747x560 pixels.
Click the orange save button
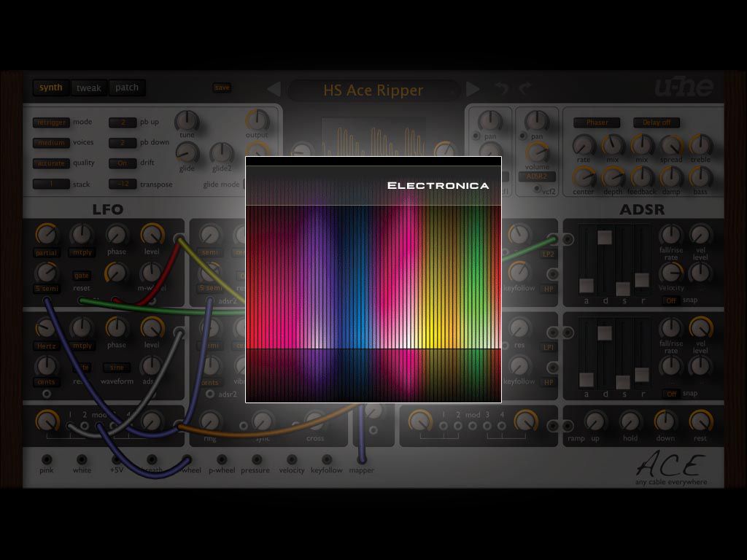222,87
